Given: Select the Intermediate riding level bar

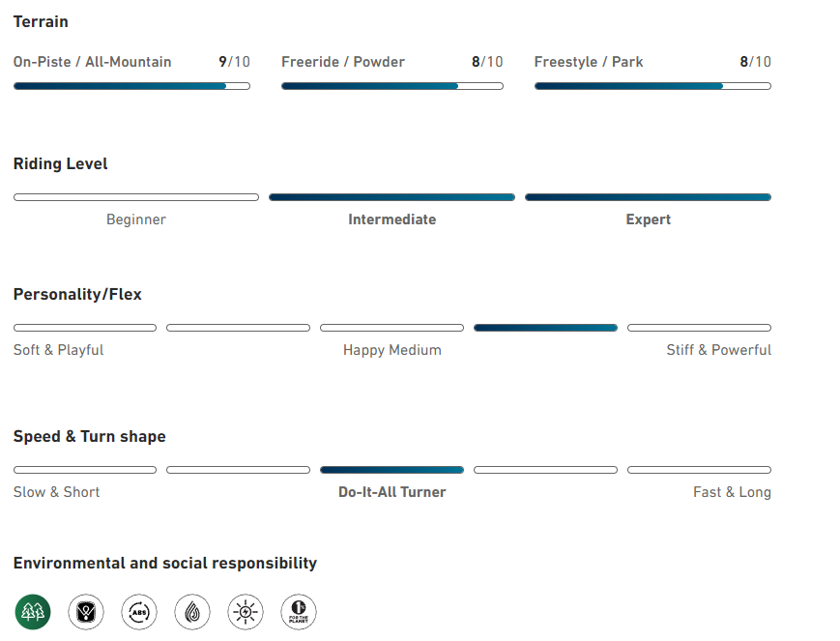Looking at the screenshot, I should click(391, 197).
